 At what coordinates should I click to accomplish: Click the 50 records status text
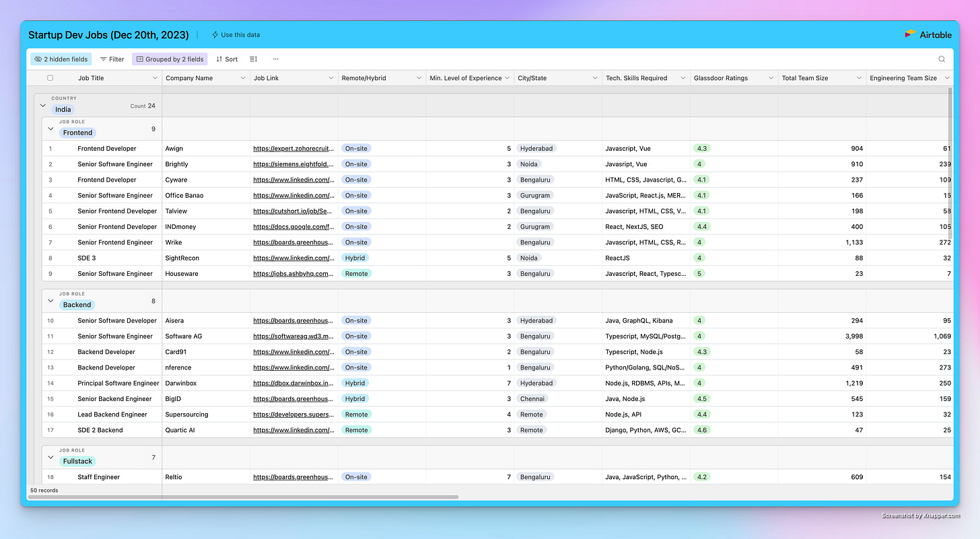pyautogui.click(x=44, y=491)
